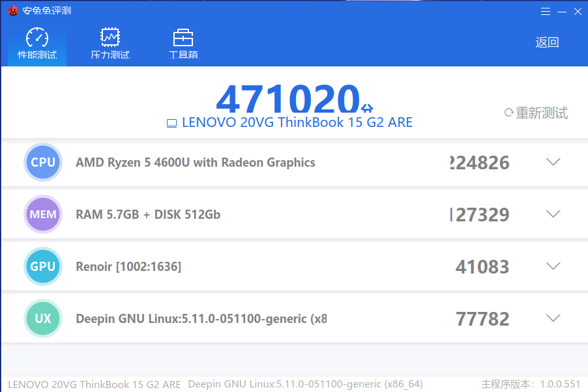Expand the GPU score details chevron
This screenshot has width=588, height=392.
553,266
